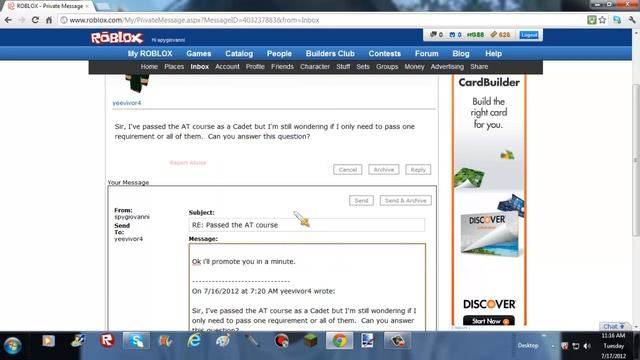Reload the page with refresh icon

35,20
